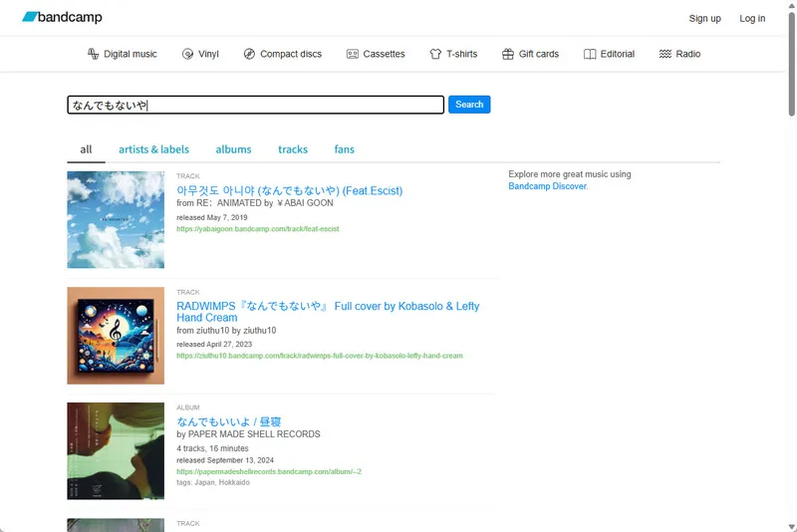Open papermadeshellrecords.bandcamp.com album URL

coord(269,471)
